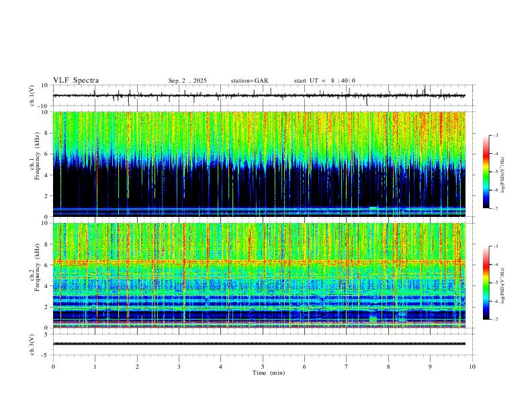The image size is (532, 411).
Task: Click the "-10" tick on ch.1(V) axis
Action: [44, 106]
